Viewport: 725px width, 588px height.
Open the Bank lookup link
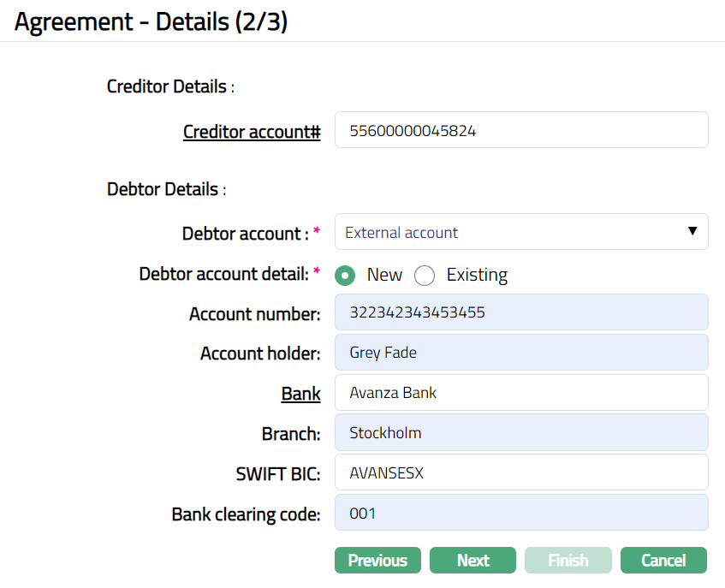[300, 394]
